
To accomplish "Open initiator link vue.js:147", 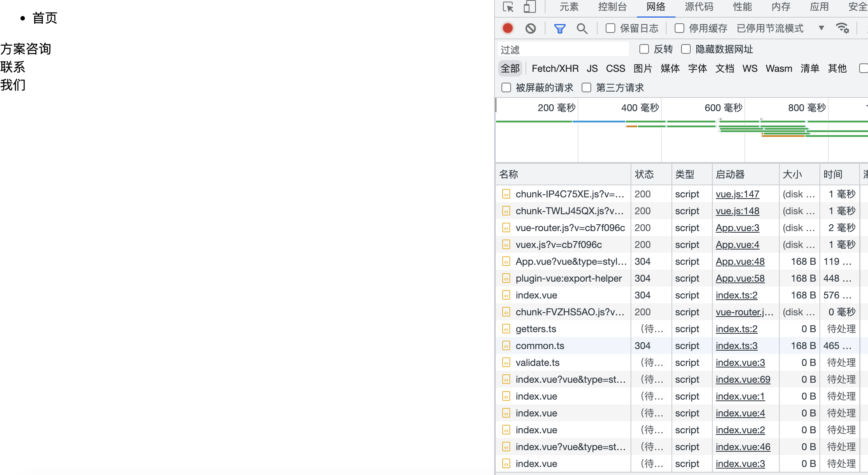I will (x=737, y=194).
